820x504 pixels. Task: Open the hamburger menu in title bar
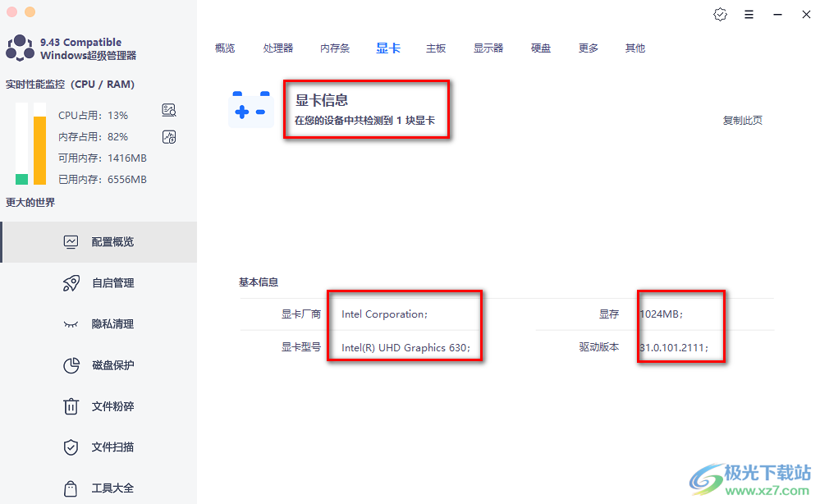tap(749, 15)
